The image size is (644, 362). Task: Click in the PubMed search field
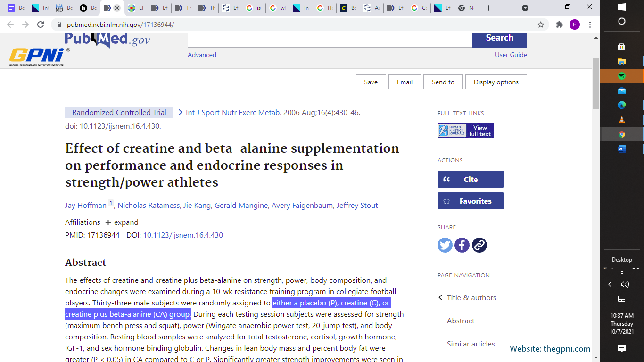[330, 39]
